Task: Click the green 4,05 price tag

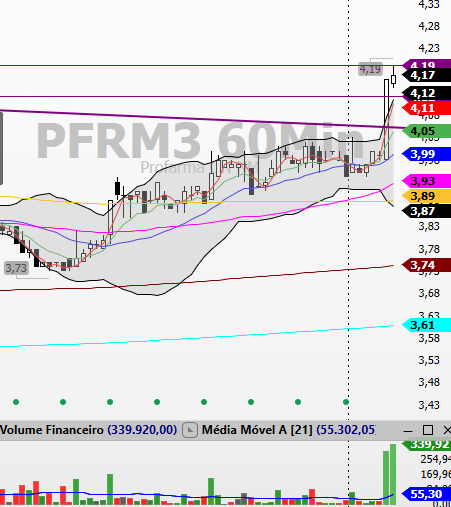Action: (427, 131)
